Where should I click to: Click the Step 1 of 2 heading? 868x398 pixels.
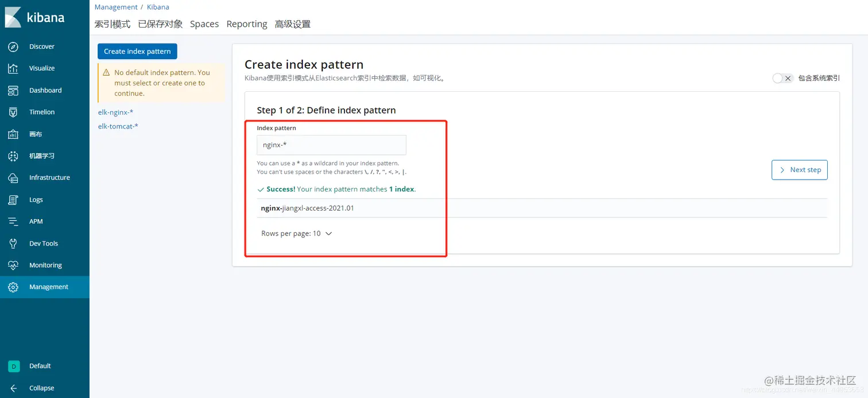(326, 110)
